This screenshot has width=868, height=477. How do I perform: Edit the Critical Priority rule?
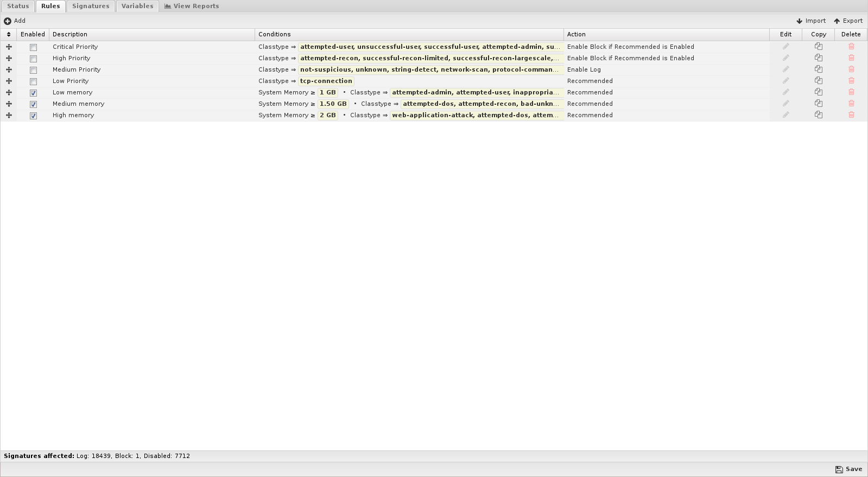point(785,47)
